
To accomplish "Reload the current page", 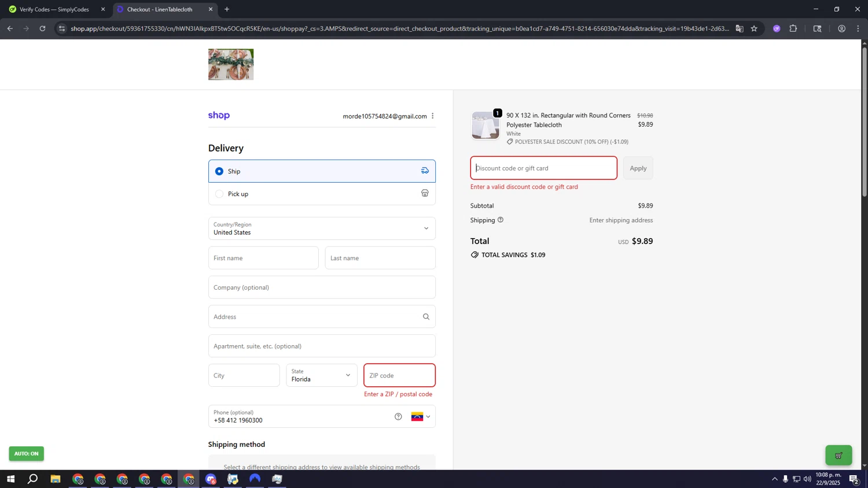I will point(42,28).
